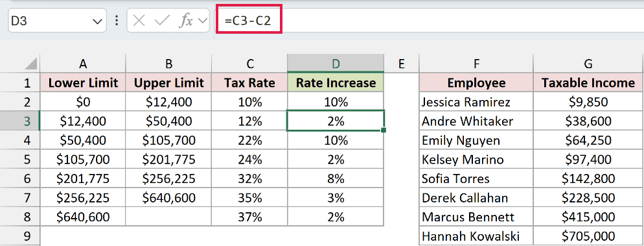The width and height of the screenshot is (644, 246).
Task: Select the Kelsey Marino cell
Action: tap(476, 159)
